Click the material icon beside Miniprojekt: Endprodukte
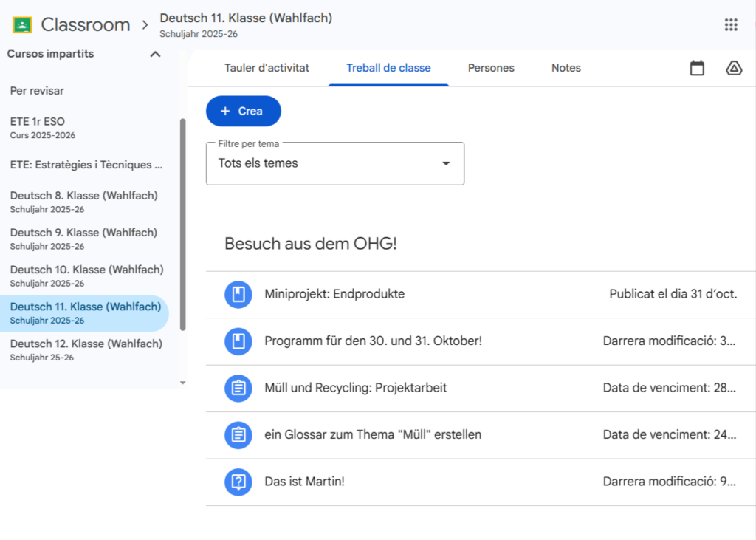Screen dimensions: 756x540 pos(238,295)
